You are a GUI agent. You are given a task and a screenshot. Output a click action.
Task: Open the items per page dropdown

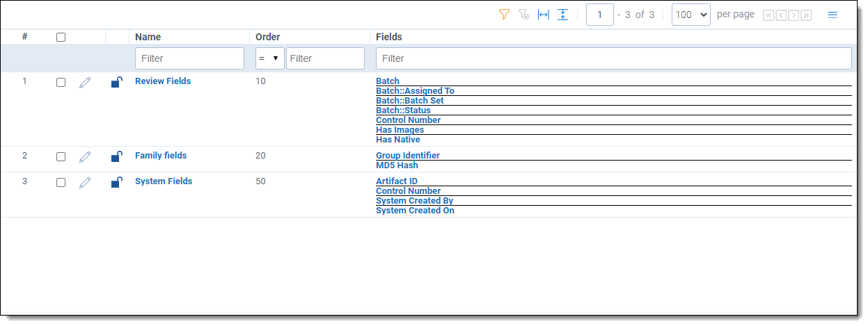(691, 15)
